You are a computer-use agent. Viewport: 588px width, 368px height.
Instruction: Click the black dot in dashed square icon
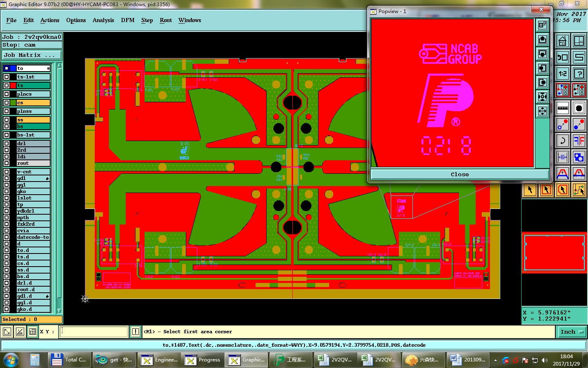579,108
